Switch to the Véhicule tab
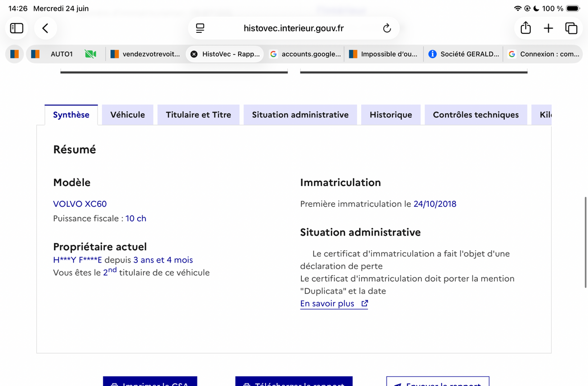 (127, 115)
